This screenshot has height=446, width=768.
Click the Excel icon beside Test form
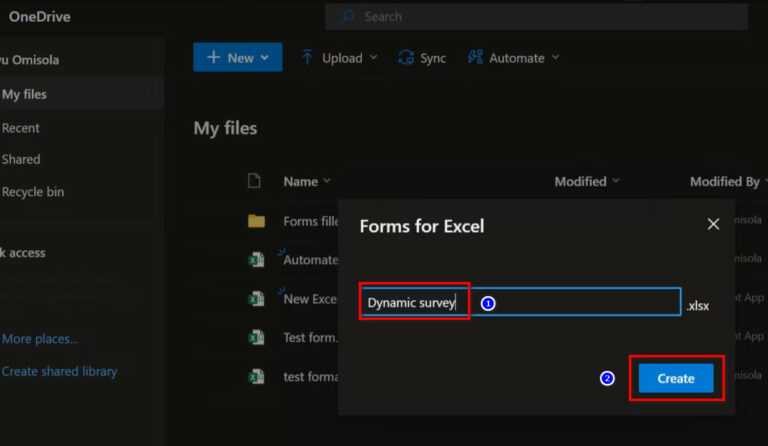click(x=256, y=338)
